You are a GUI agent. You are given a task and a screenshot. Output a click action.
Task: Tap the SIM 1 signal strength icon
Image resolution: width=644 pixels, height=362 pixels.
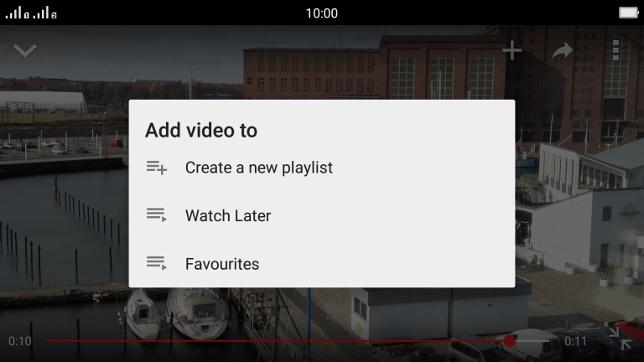pyautogui.click(x=17, y=13)
